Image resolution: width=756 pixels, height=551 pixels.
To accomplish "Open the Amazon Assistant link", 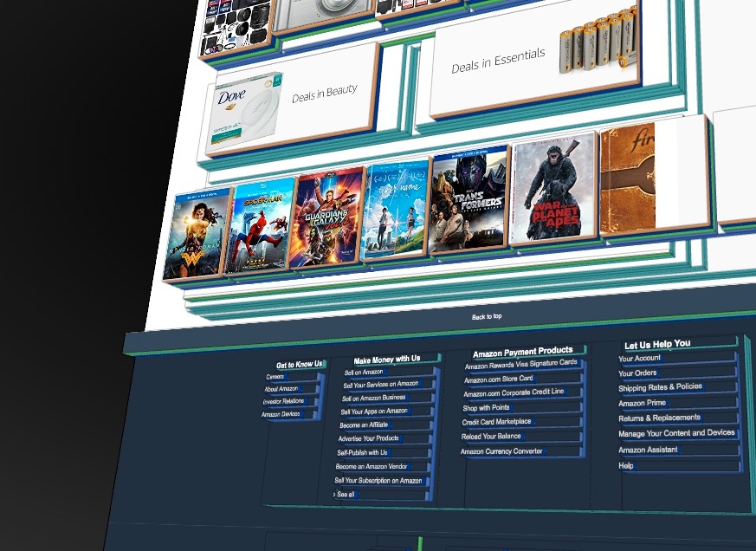I will tap(648, 450).
